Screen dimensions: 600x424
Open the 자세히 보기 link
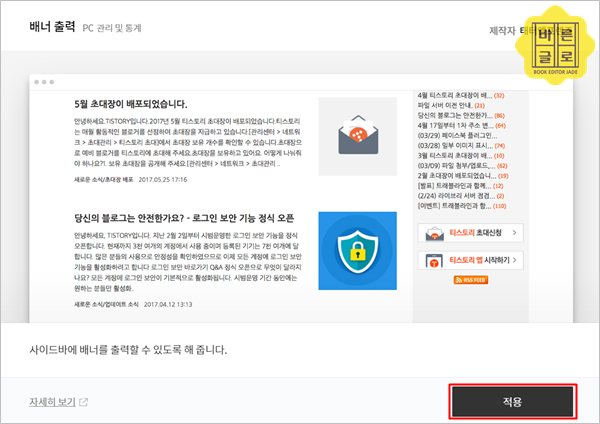point(52,402)
